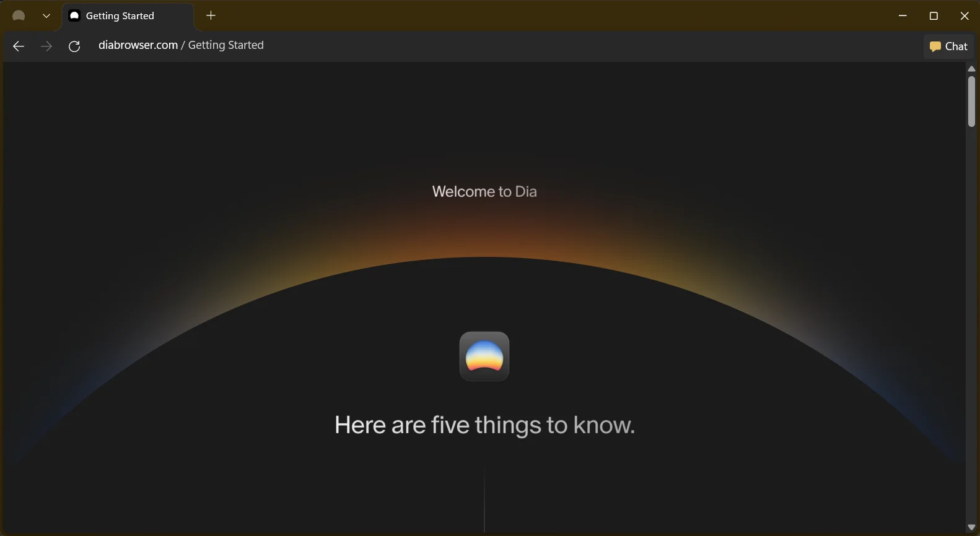Image resolution: width=980 pixels, height=536 pixels.
Task: Click the 'Here are five things to know' text
Action: (484, 425)
